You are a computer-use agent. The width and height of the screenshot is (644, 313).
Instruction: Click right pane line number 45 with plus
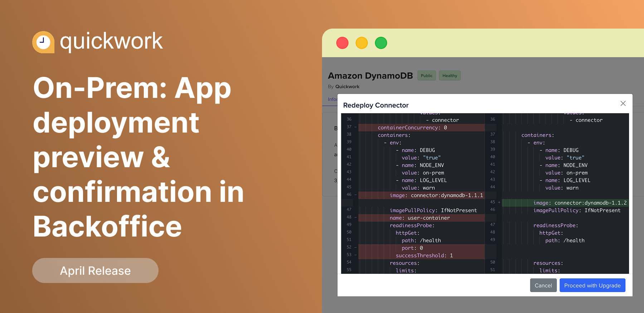click(495, 202)
